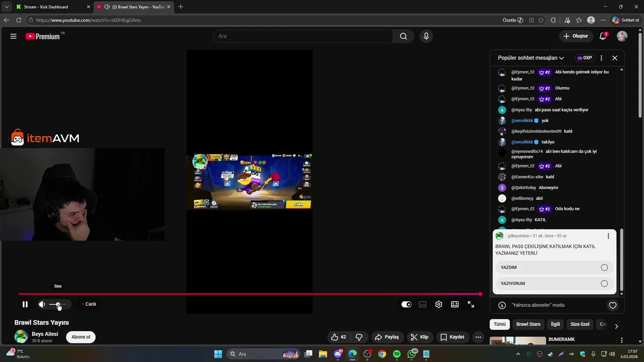Screen dimensions: 644x362
Task: Select the YAZIYORUM poll option
Action: (554, 284)
